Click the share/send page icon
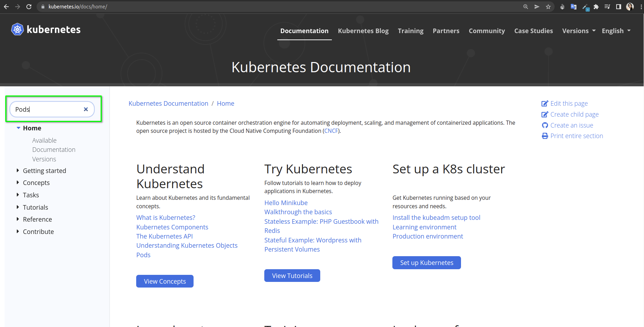The image size is (644, 327). [537, 7]
